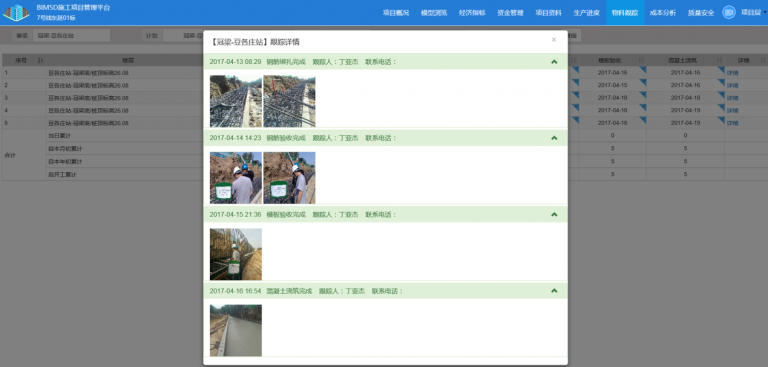Image resolution: width=768 pixels, height=367 pixels.
Task: Click the 2017-04-13 08:29 钢筋绑扎完成 header
Action: 385,62
